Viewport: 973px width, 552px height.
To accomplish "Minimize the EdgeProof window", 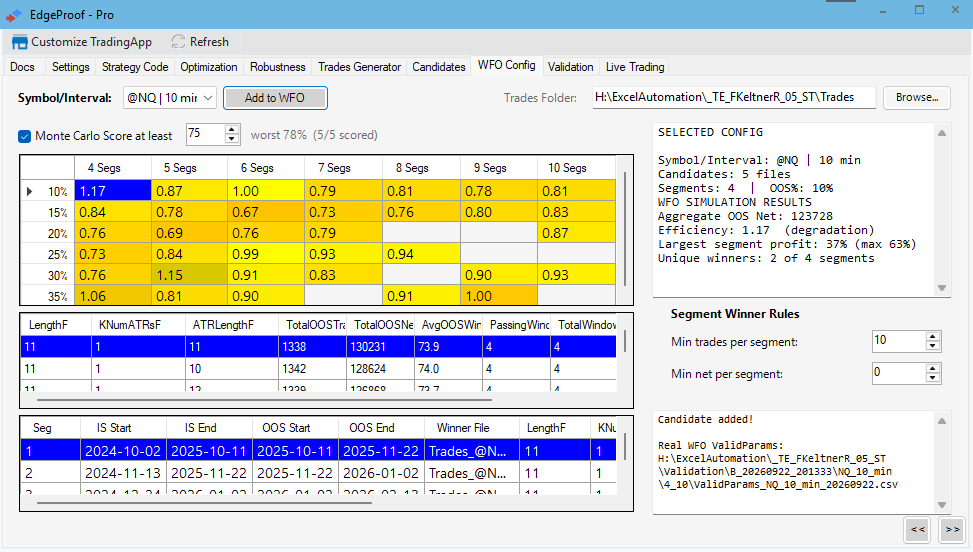I will [882, 10].
